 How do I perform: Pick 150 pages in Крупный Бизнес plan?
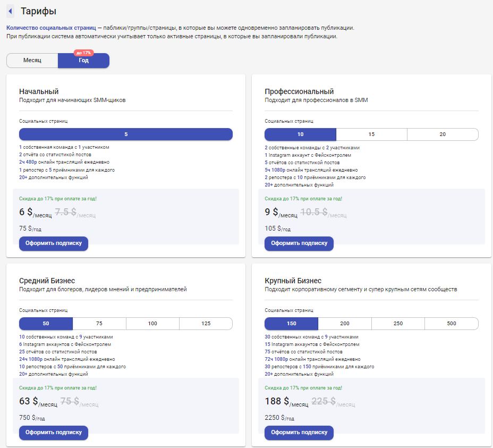tap(291, 324)
